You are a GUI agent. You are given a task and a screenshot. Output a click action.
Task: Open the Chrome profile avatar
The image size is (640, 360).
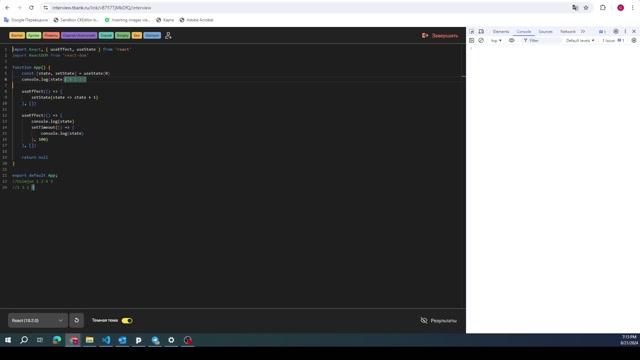[x=620, y=8]
